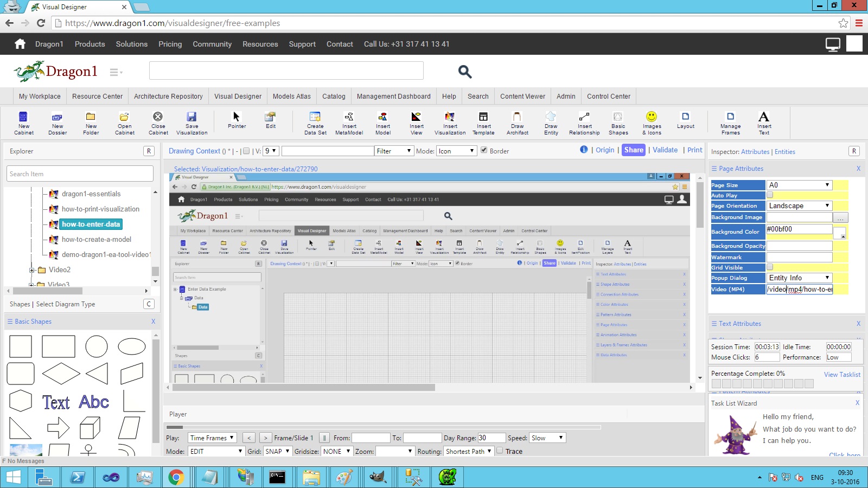This screenshot has height=488, width=868.
Task: Open Chrome from the taskbar
Action: [175, 477]
